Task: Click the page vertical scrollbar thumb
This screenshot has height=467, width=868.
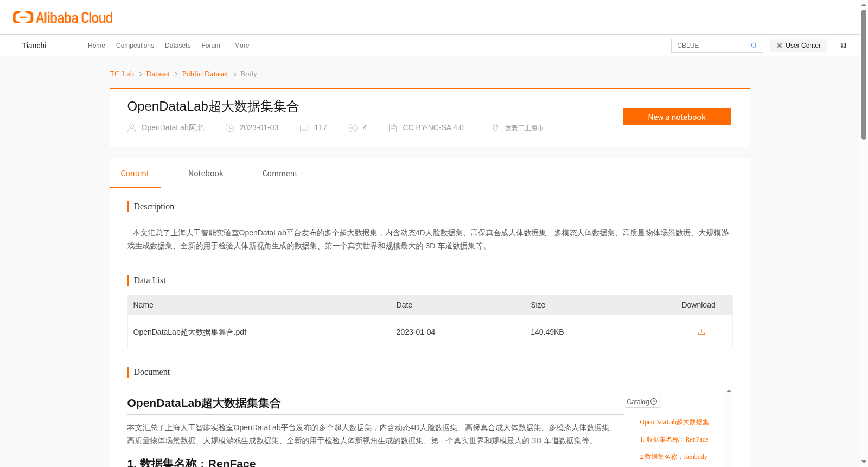Action: [864, 75]
